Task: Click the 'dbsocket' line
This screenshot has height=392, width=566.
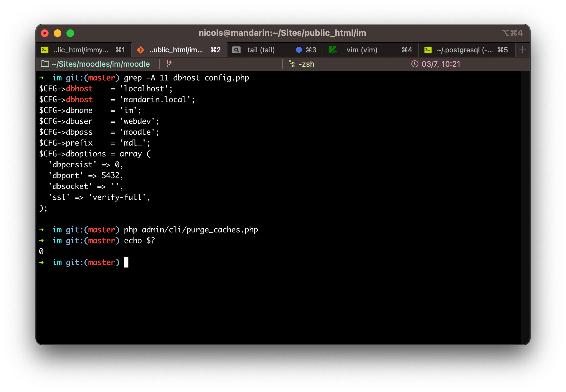Action: click(x=86, y=186)
